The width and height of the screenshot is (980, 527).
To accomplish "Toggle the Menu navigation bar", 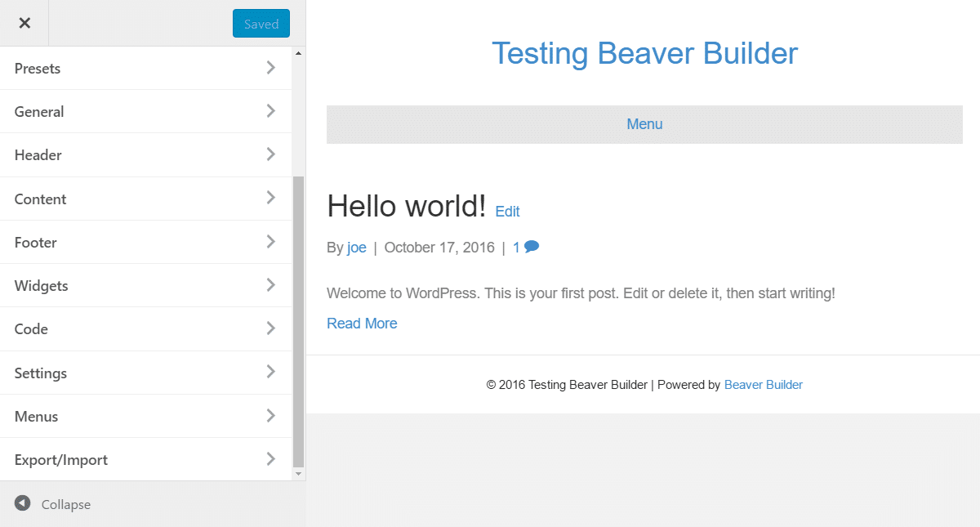I will (644, 124).
